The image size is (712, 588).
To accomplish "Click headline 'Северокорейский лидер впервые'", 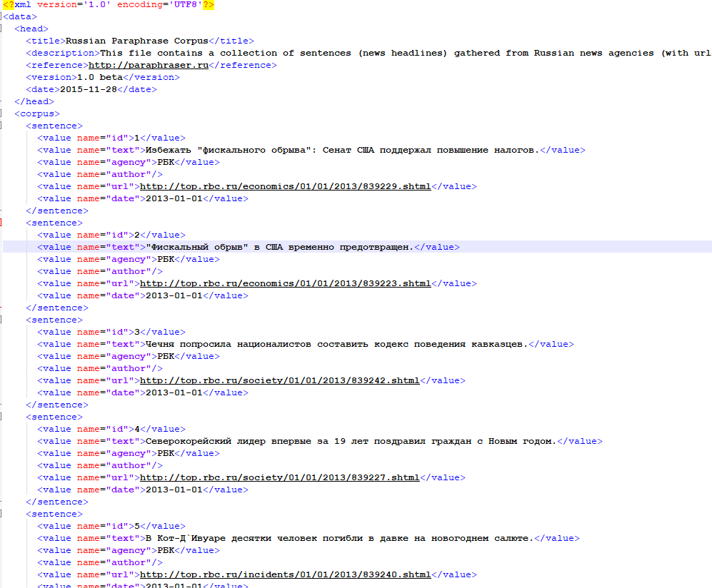I will [228, 442].
